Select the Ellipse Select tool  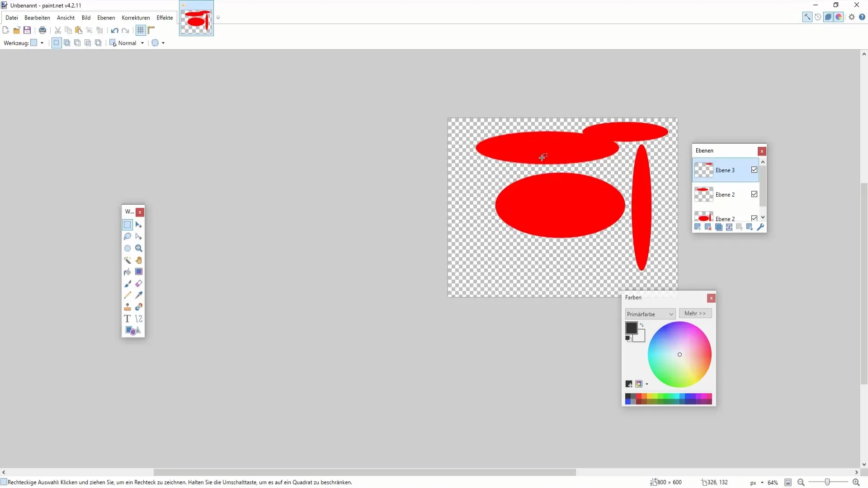127,248
